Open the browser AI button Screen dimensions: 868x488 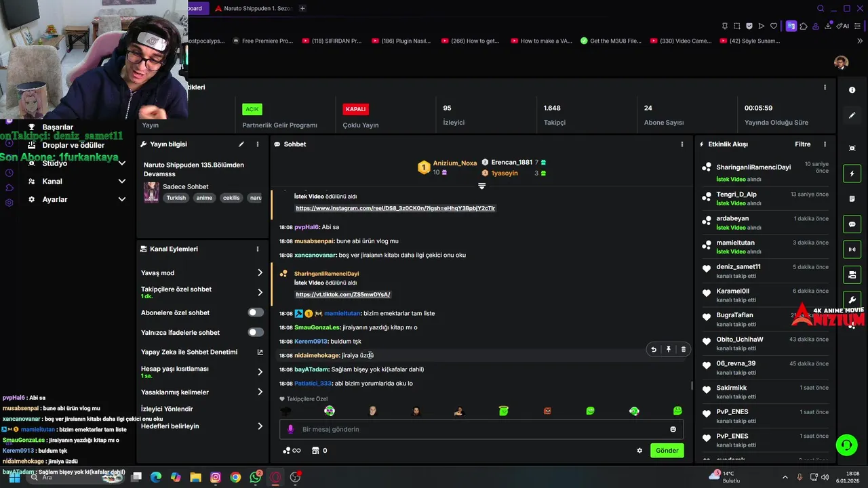coord(844,26)
